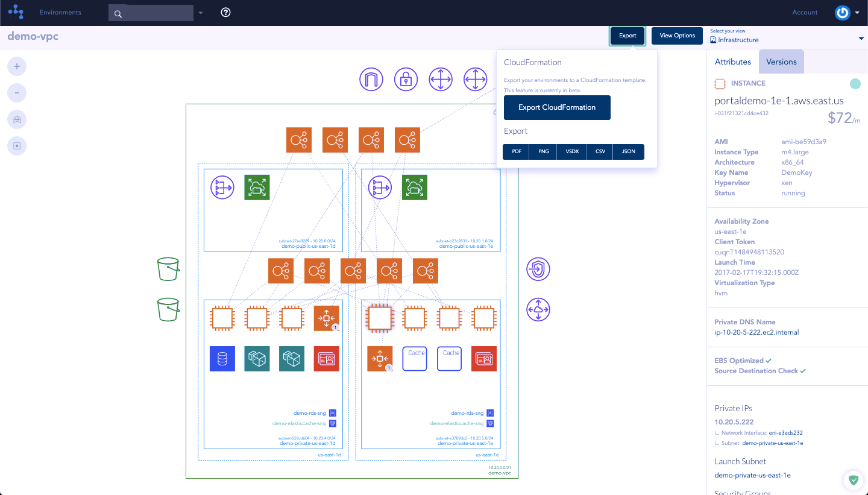This screenshot has width=868, height=495.
Task: Open private DNS ip-10-20-5-222.ec2.internal link
Action: point(756,332)
